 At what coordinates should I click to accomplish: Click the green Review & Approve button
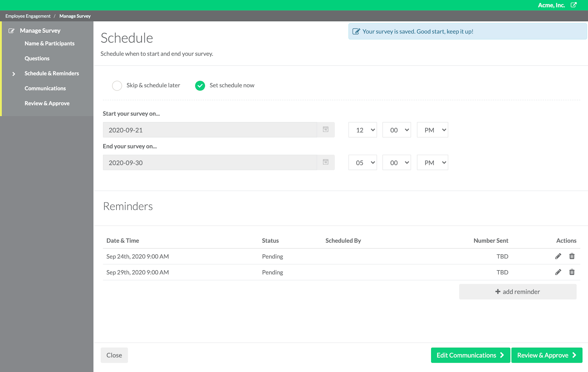click(547, 355)
